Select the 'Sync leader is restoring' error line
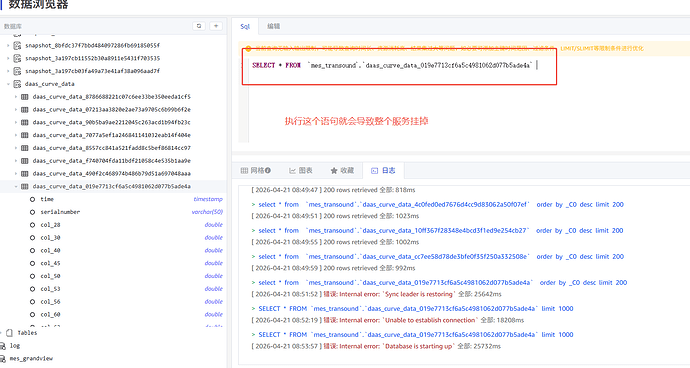The height and width of the screenshot is (368, 690). click(376, 294)
